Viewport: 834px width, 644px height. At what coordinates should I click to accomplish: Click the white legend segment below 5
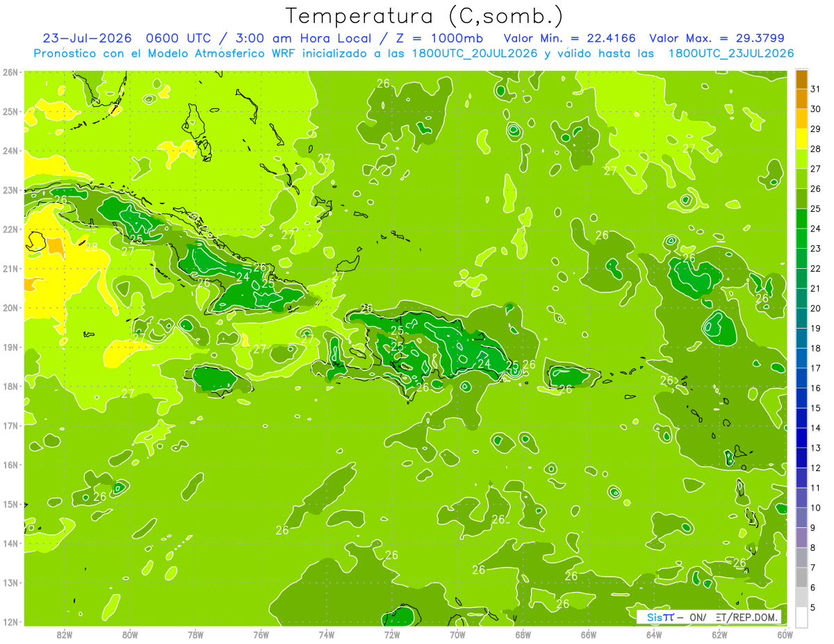pos(801,617)
